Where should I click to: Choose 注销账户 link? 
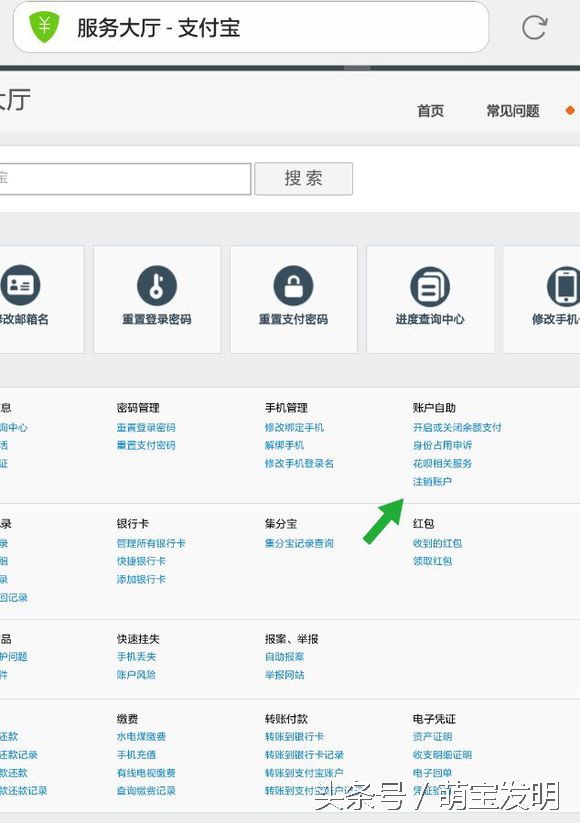[432, 481]
